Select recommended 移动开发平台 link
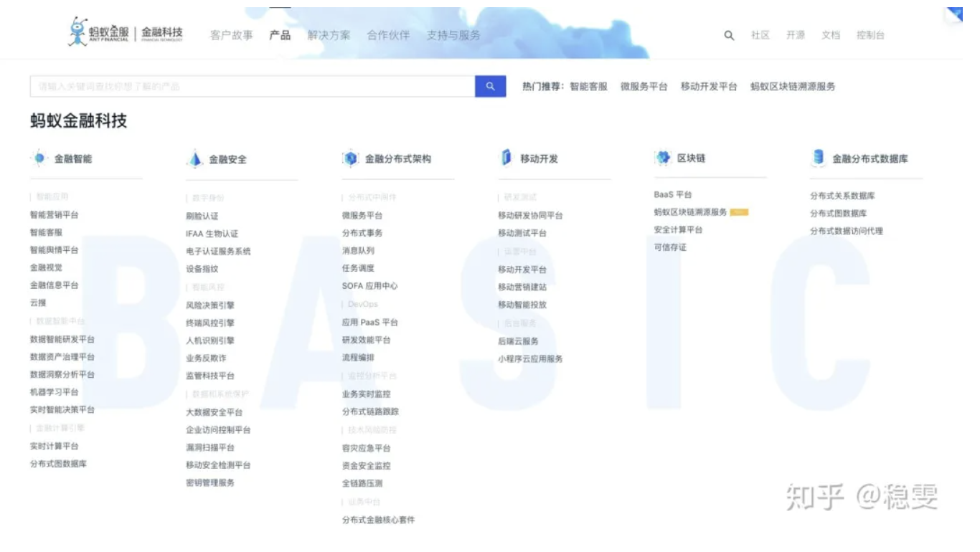 click(709, 86)
